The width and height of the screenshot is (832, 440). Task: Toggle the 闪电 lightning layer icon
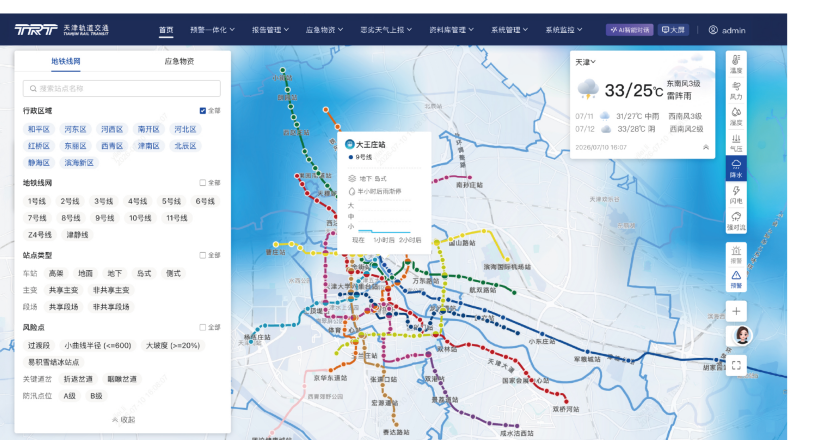pyautogui.click(x=736, y=194)
